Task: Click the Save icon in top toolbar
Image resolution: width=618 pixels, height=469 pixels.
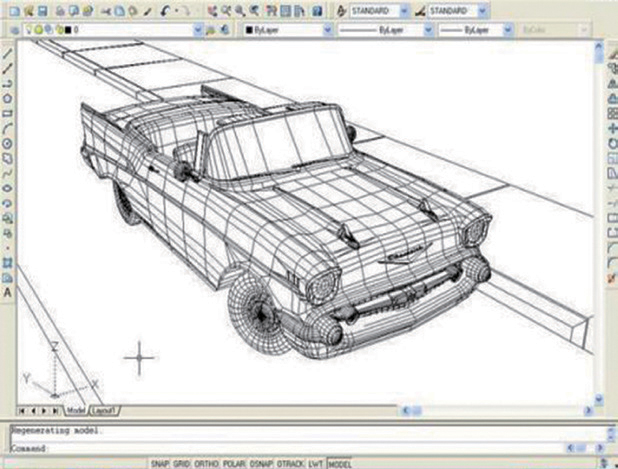Action: coord(44,11)
